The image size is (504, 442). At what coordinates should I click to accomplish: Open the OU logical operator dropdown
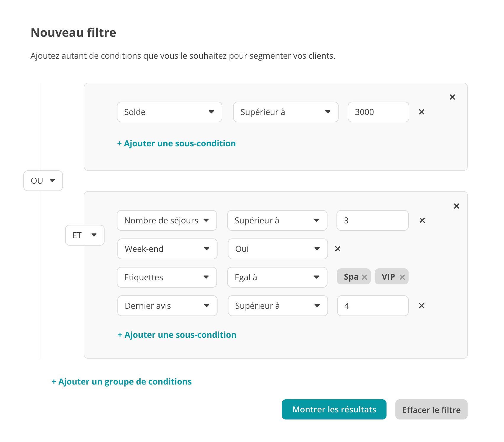(x=43, y=181)
